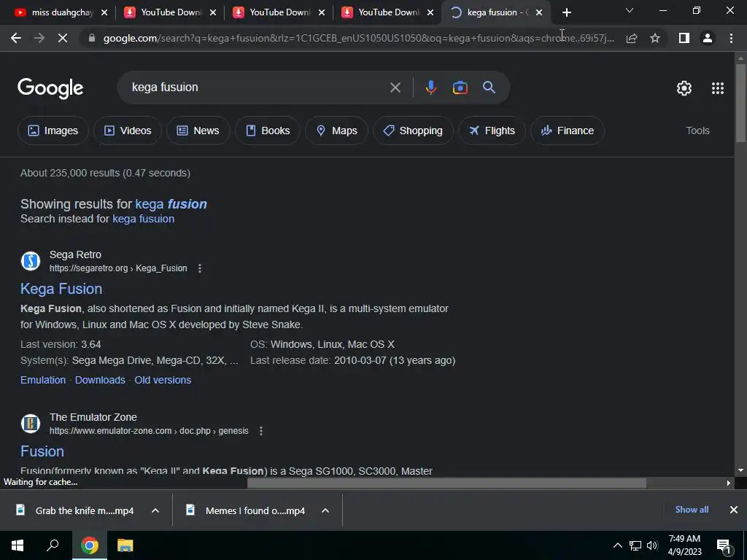Expand options for Memes I found download
This screenshot has width=747, height=560.
(x=325, y=510)
